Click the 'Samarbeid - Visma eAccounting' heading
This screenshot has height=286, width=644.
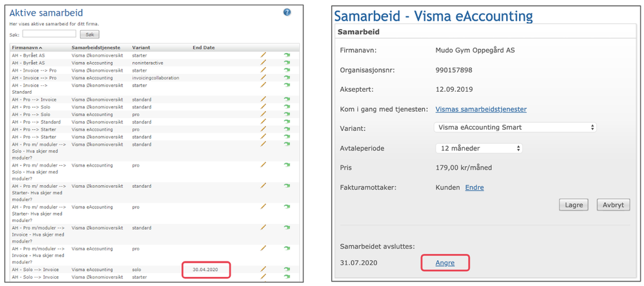point(433,16)
